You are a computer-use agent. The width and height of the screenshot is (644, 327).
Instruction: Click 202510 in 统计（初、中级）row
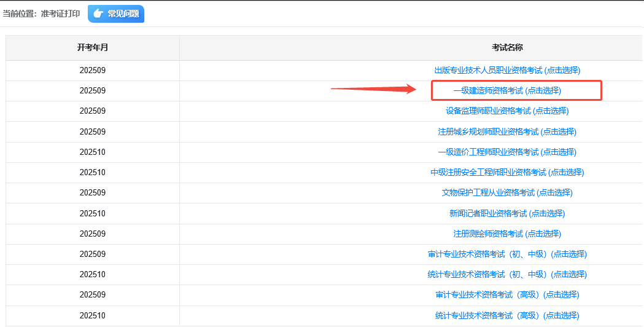click(x=93, y=274)
